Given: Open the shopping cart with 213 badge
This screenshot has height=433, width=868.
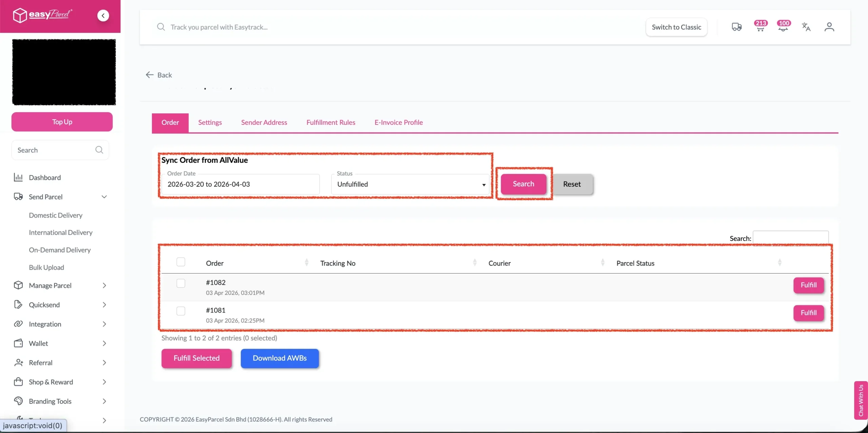Looking at the screenshot, I should pos(760,27).
